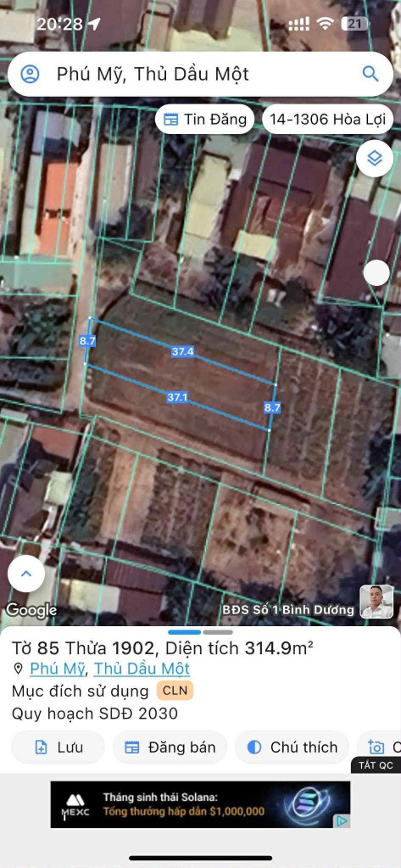Tap the Đăng bán button

coord(170,747)
